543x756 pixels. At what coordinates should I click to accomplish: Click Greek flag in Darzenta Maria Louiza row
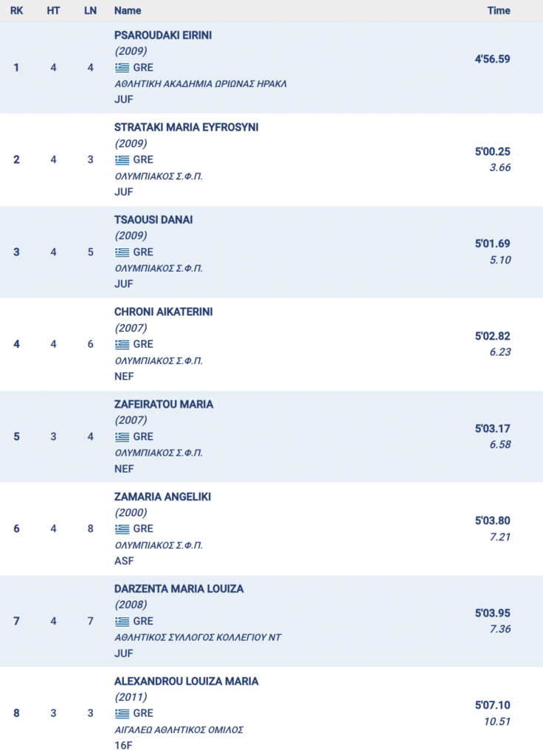point(122,621)
